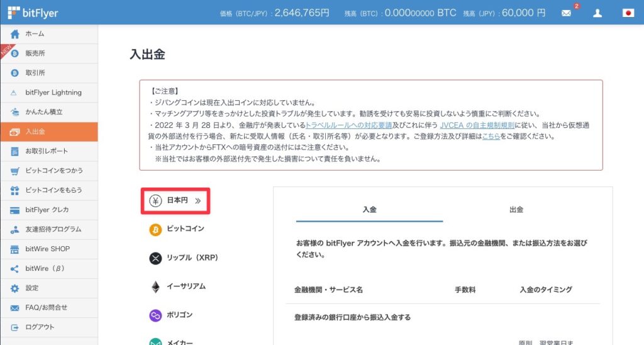Open ビットコインをもらう menu item
Image resolution: width=644 pixels, height=345 pixels.
point(49,190)
